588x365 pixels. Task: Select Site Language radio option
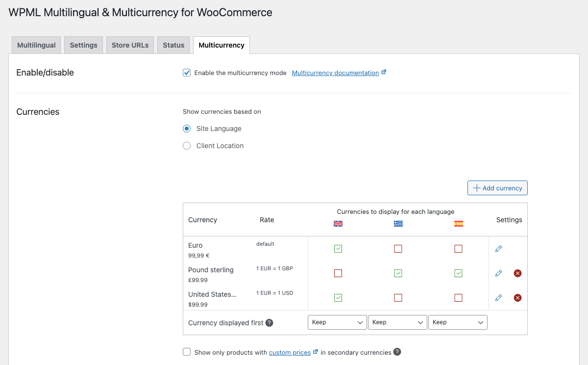point(187,129)
